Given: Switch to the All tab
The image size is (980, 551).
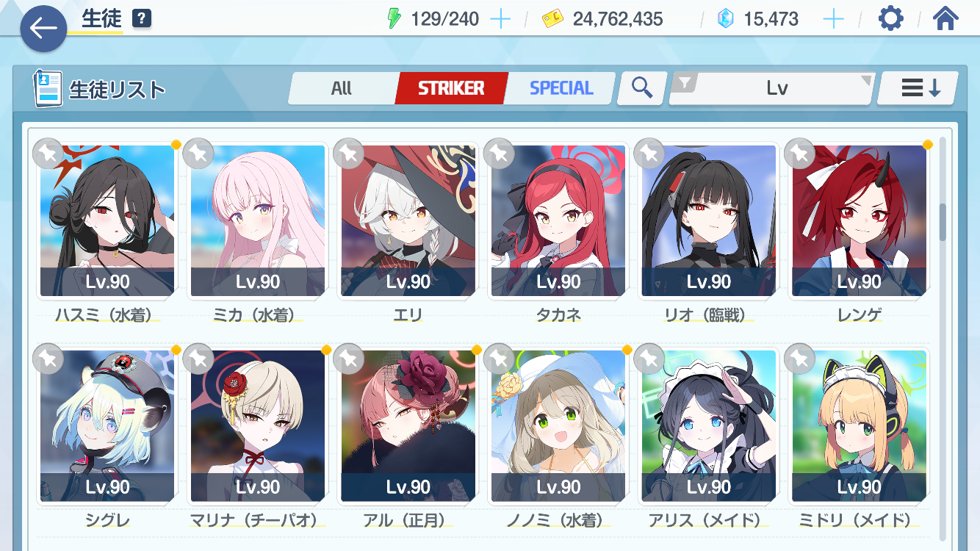Looking at the screenshot, I should pyautogui.click(x=342, y=88).
